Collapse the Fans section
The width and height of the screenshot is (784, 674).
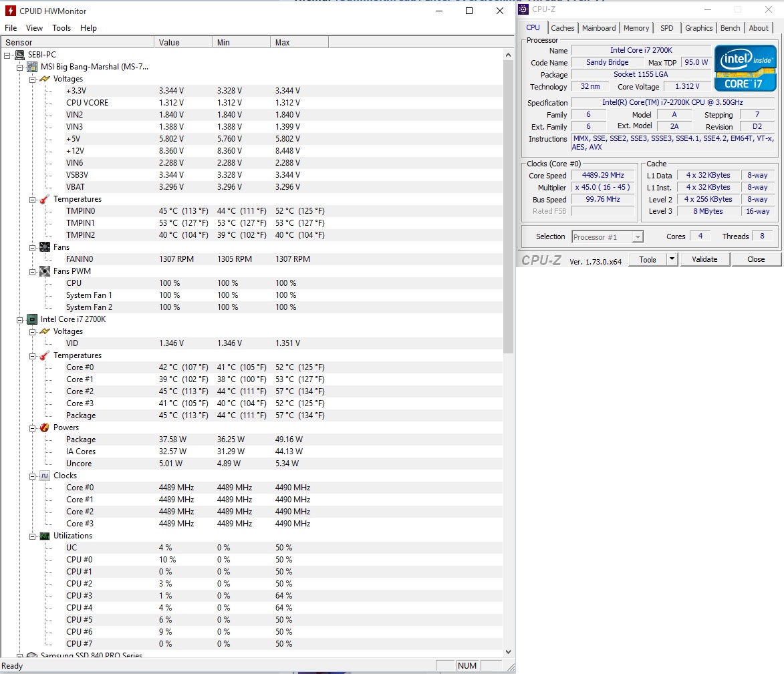[x=32, y=247]
